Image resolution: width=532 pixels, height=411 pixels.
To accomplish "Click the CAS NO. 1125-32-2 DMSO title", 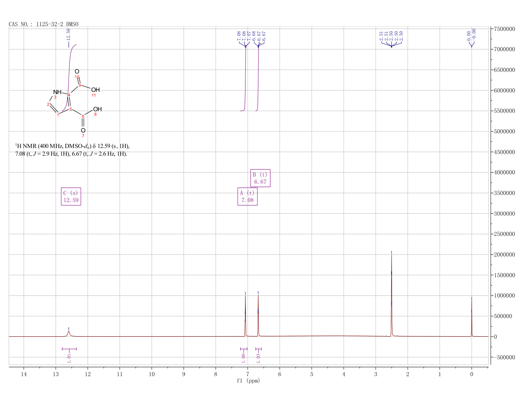I will [44, 24].
